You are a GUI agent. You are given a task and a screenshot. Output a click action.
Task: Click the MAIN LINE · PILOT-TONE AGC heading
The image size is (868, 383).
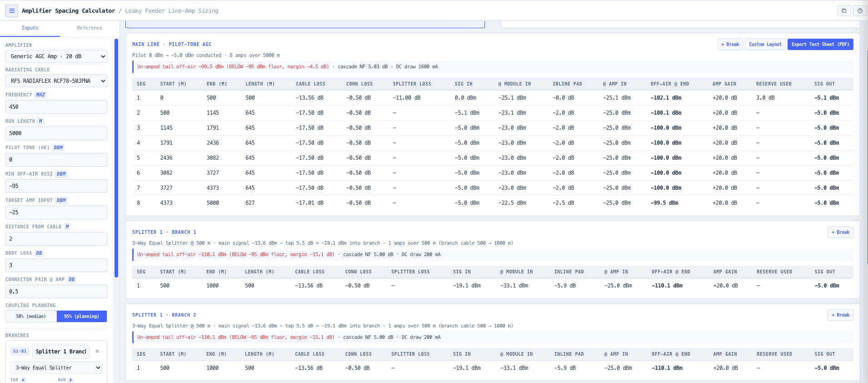coord(172,44)
